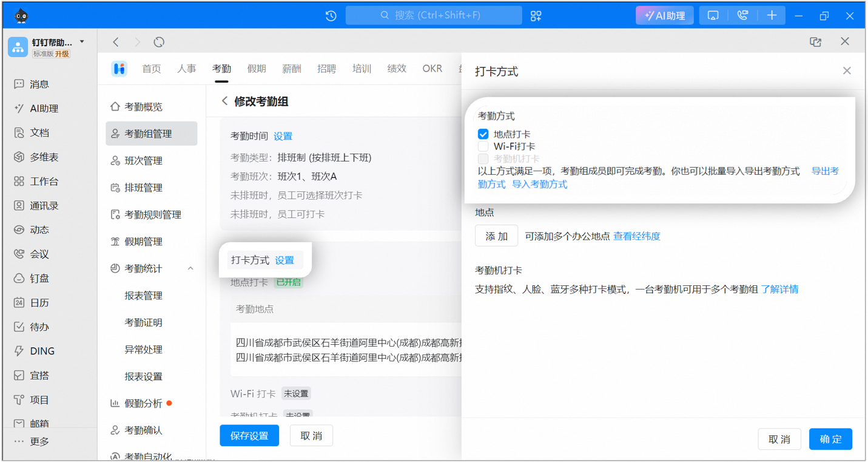
Task: Open the 钉钉帮助 organization dropdown arrow
Action: click(82, 42)
